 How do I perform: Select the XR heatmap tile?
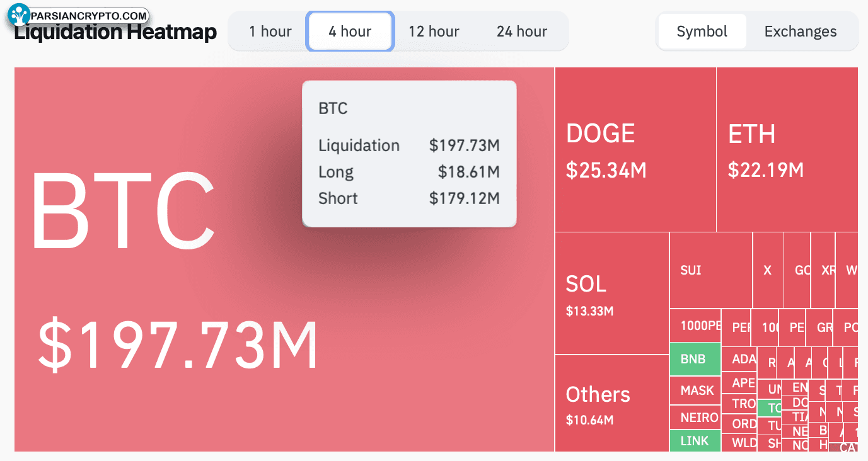point(823,270)
